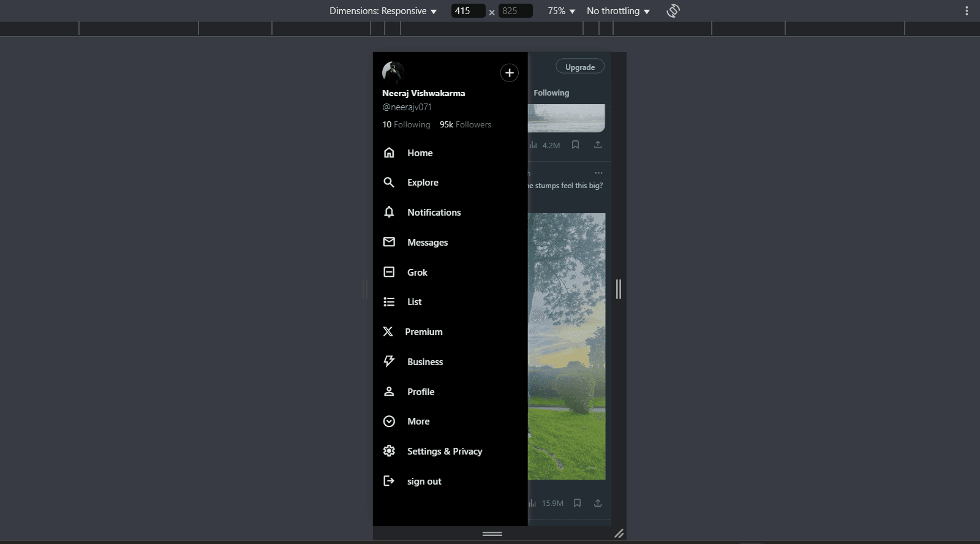
Task: View analytics showing 15.9M
Action: pyautogui.click(x=546, y=503)
